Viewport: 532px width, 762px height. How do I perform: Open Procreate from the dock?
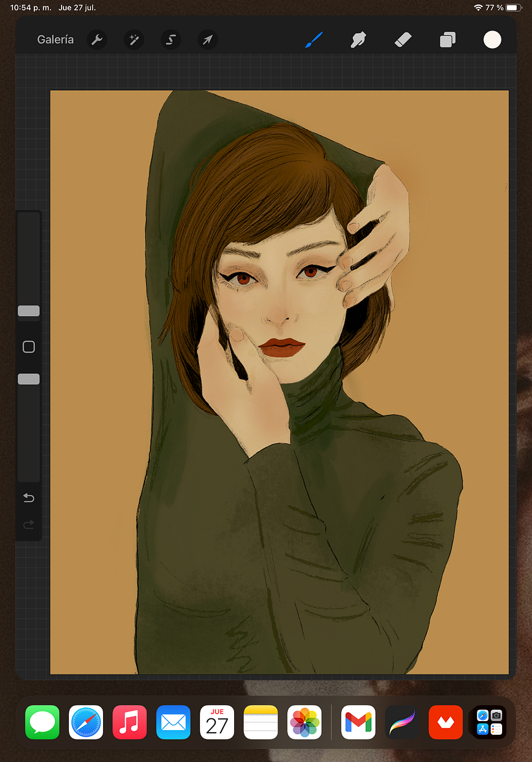point(401,722)
